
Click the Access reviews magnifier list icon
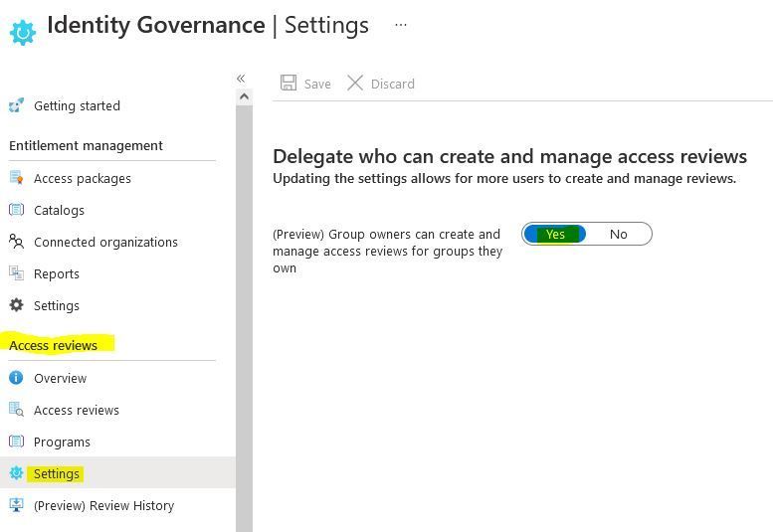pyautogui.click(x=16, y=410)
